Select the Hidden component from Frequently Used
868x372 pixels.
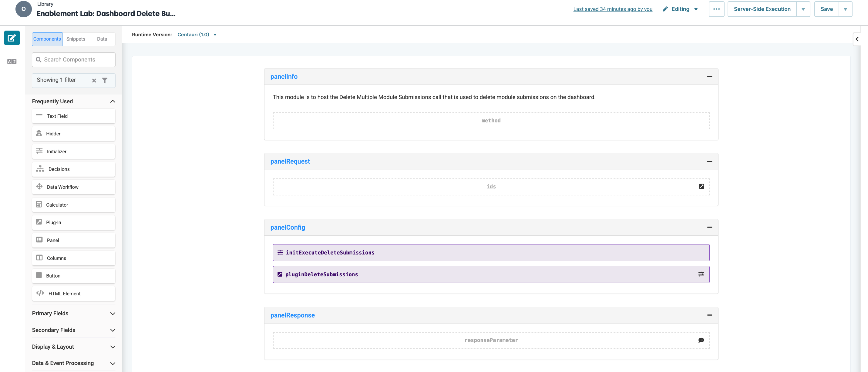pyautogui.click(x=73, y=134)
